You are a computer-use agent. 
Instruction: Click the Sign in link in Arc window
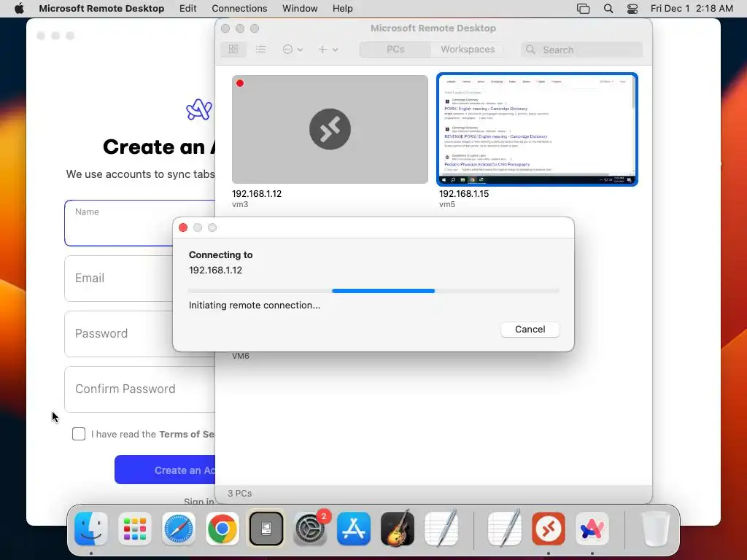click(x=199, y=502)
